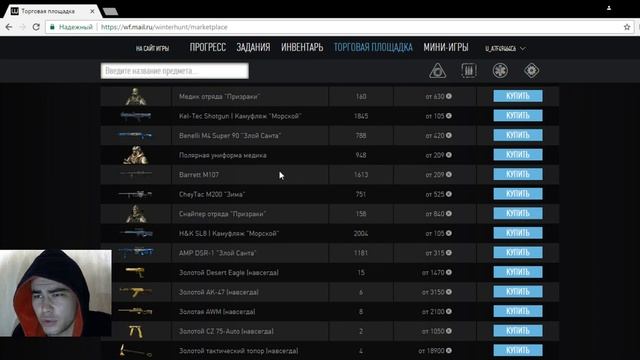Open the Задания tab

(x=253, y=47)
